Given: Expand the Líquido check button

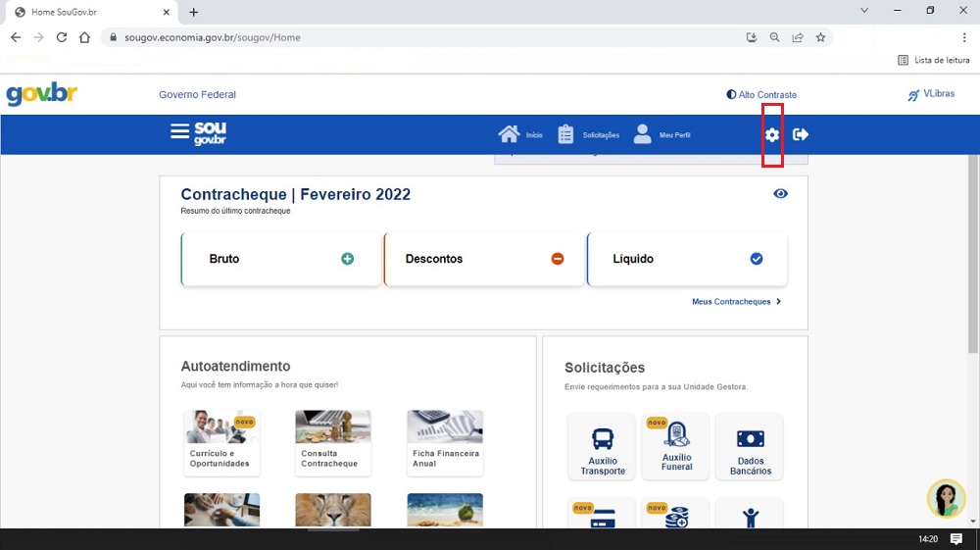Looking at the screenshot, I should coord(756,259).
